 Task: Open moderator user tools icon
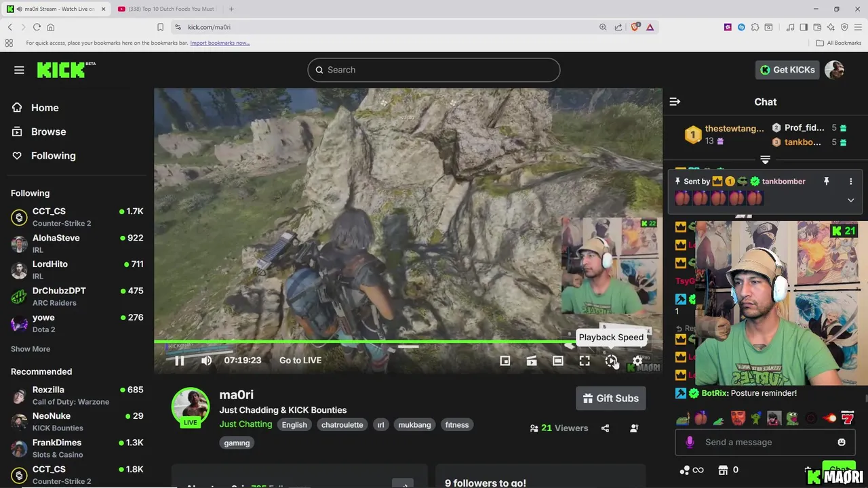click(x=634, y=428)
